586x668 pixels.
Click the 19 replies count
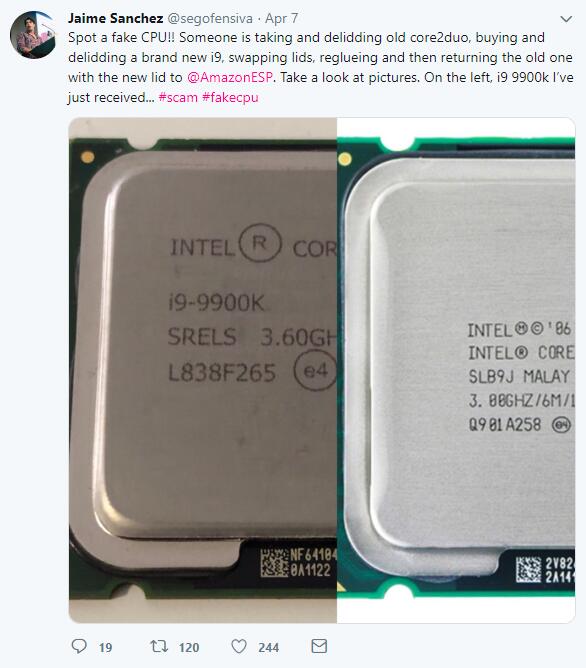pos(106,648)
